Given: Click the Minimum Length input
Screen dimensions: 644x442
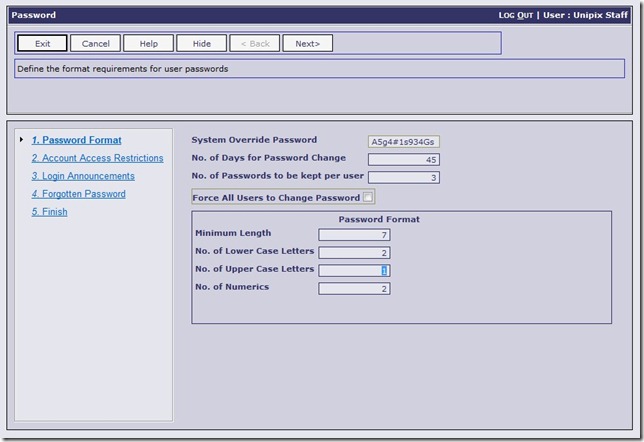Looking at the screenshot, I should point(354,235).
